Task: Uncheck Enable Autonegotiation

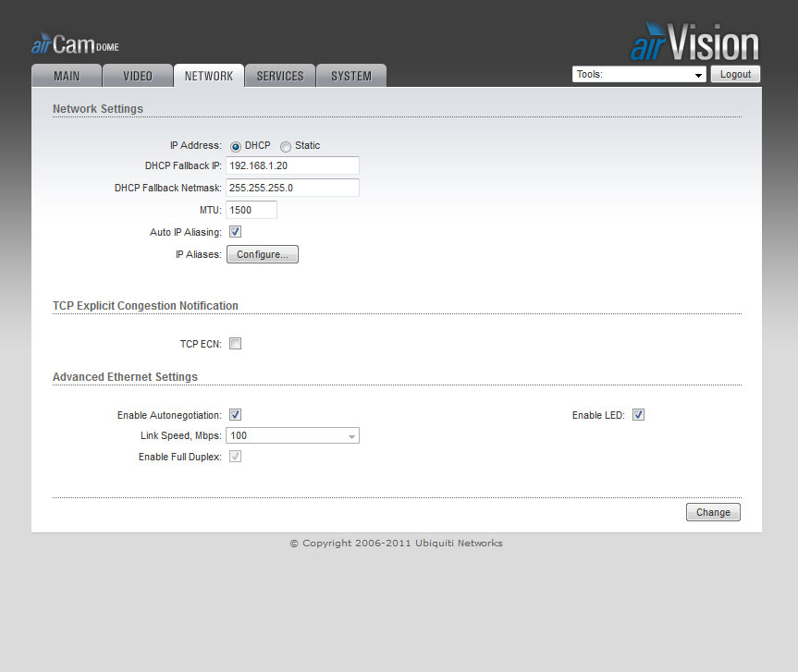Action: [x=235, y=415]
